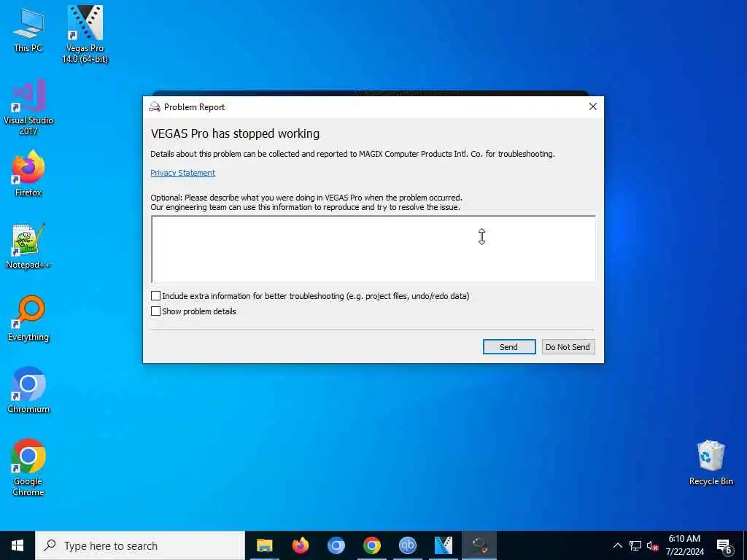Select the Firefox desktop shortcut
Screen dimensions: 747x560
point(28,174)
